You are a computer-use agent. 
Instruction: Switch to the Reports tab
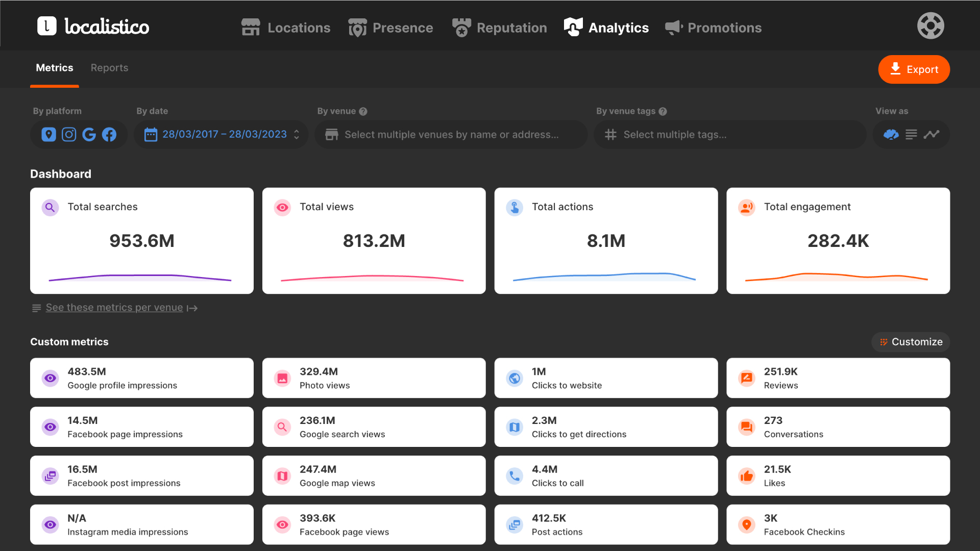point(109,68)
